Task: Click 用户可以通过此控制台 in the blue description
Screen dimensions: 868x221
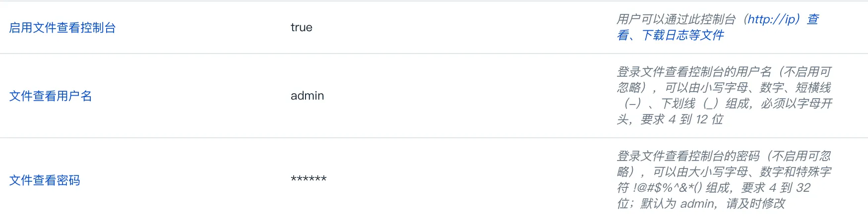Action: 676,19
